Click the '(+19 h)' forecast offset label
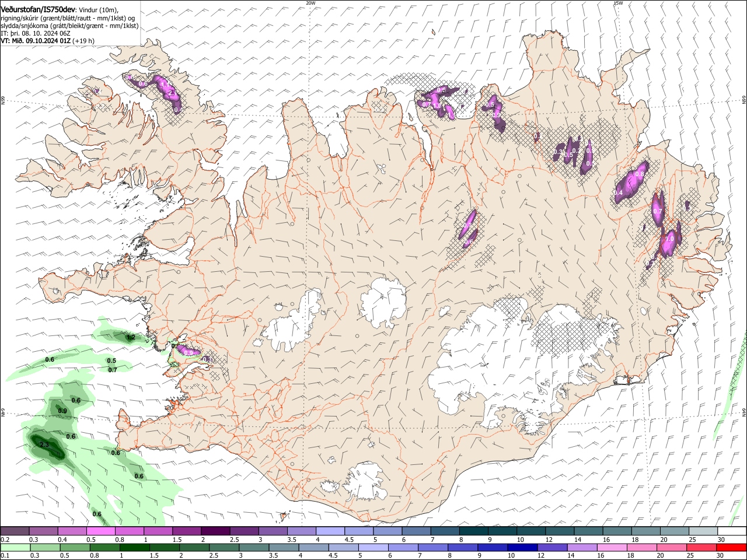This screenshot has height=560, width=747. [x=84, y=41]
